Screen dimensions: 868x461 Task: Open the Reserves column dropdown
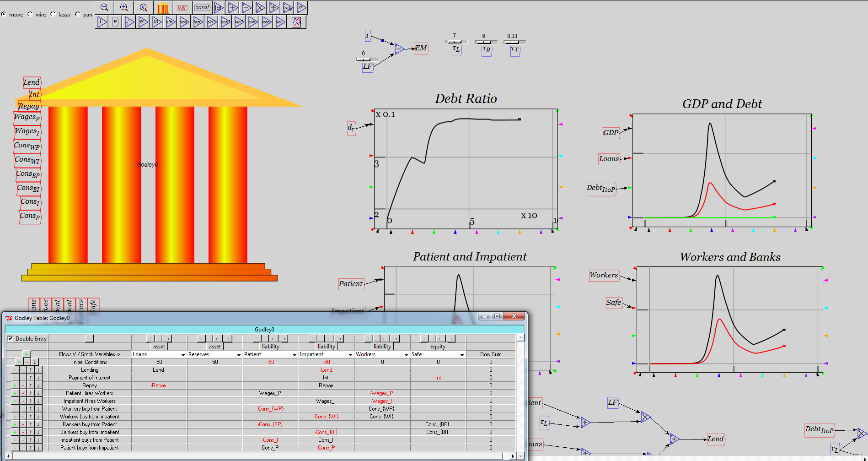pyautogui.click(x=239, y=355)
